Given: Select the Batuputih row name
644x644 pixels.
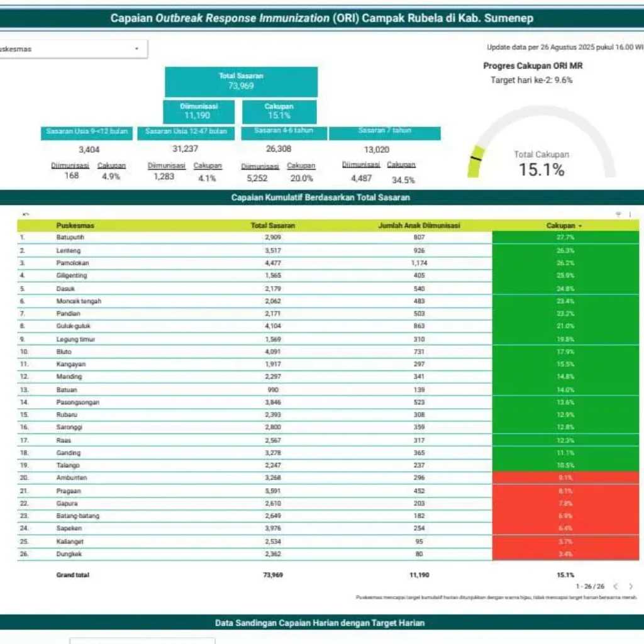Looking at the screenshot, I should click(70, 237).
